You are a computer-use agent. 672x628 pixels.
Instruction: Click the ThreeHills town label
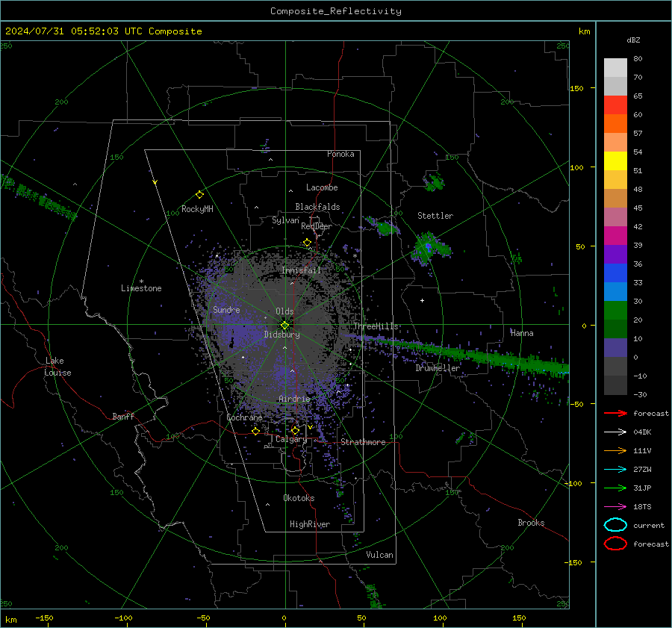click(x=376, y=326)
